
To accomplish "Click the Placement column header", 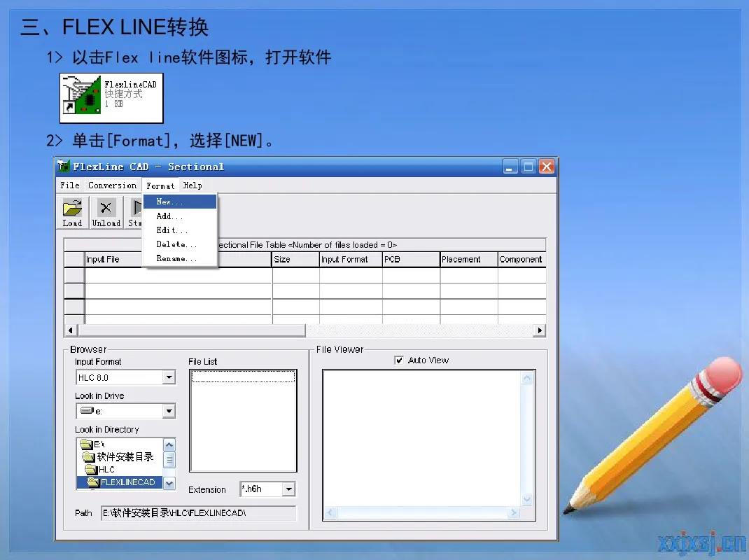I will click(468, 260).
